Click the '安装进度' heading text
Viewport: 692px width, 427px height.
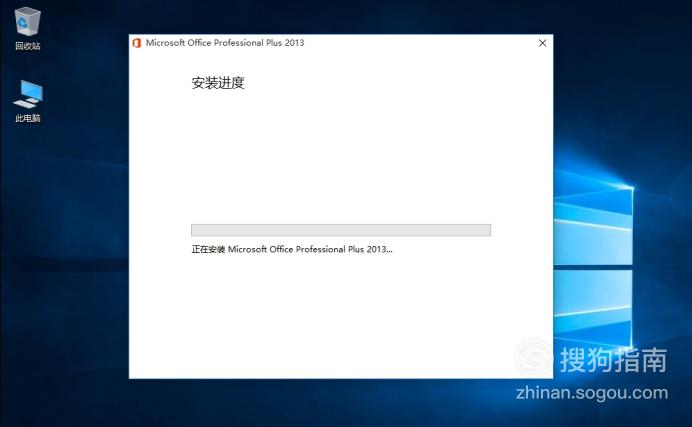pos(218,82)
